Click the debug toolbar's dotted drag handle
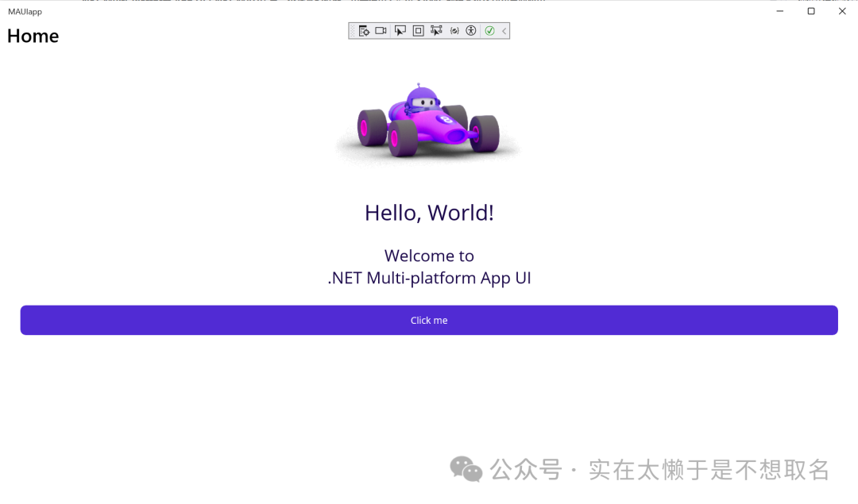This screenshot has height=504, width=858. point(353,31)
